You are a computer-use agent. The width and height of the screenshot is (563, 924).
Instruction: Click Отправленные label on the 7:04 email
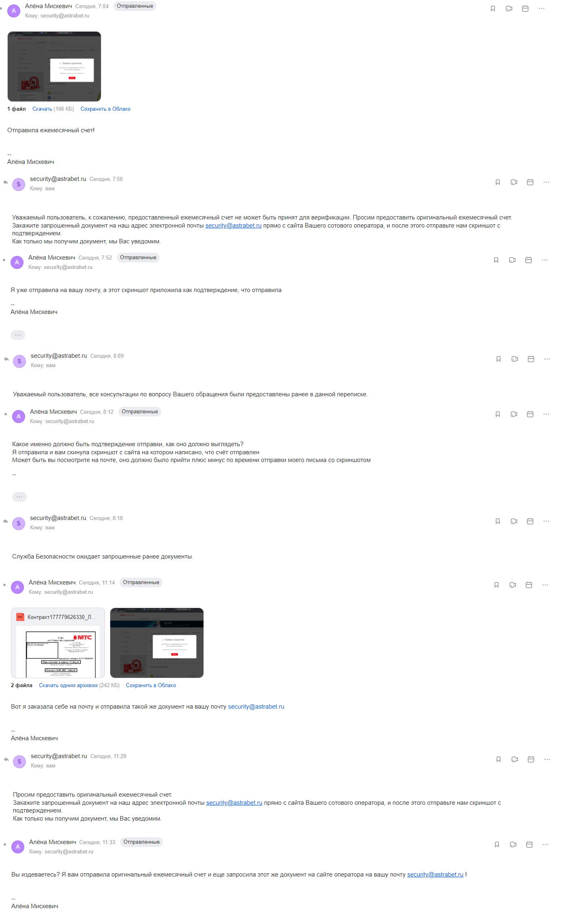pyautogui.click(x=135, y=6)
